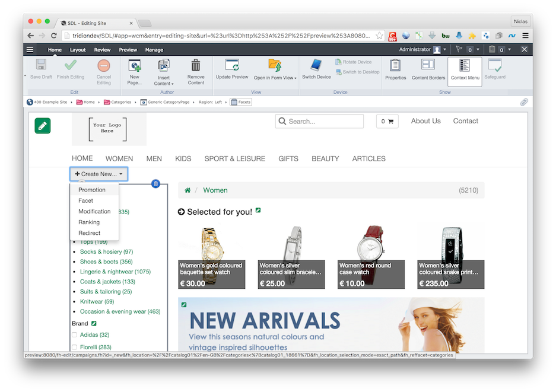Click the site Search input field

pos(324,122)
